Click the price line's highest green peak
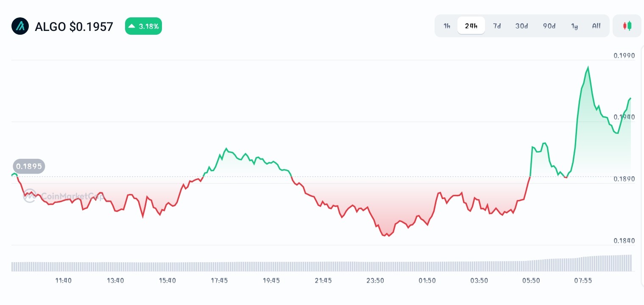The height and width of the screenshot is (305, 644). click(x=588, y=67)
